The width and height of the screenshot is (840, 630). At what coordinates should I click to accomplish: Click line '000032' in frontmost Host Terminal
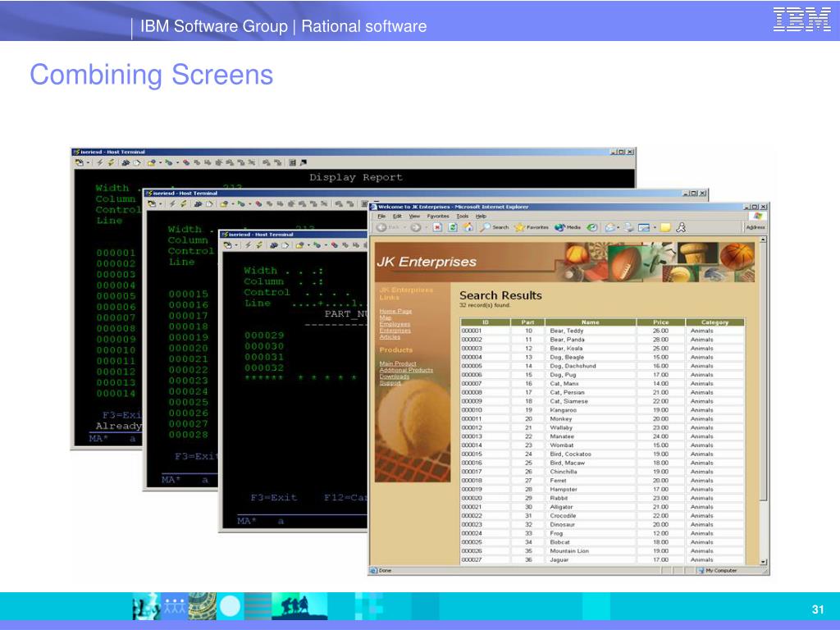(x=264, y=368)
